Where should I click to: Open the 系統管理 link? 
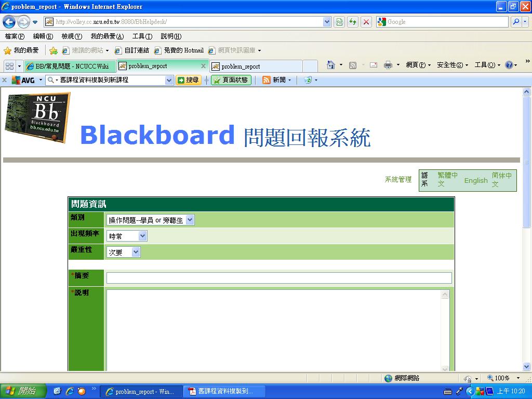pos(398,180)
